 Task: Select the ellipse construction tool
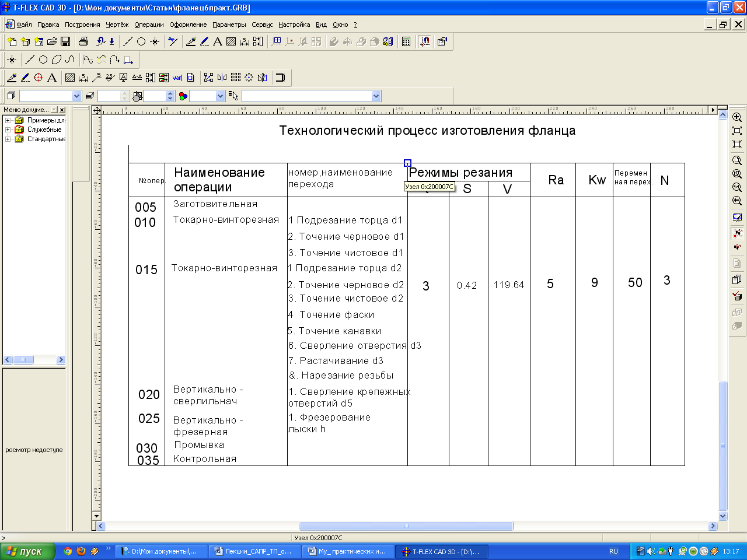57,60
